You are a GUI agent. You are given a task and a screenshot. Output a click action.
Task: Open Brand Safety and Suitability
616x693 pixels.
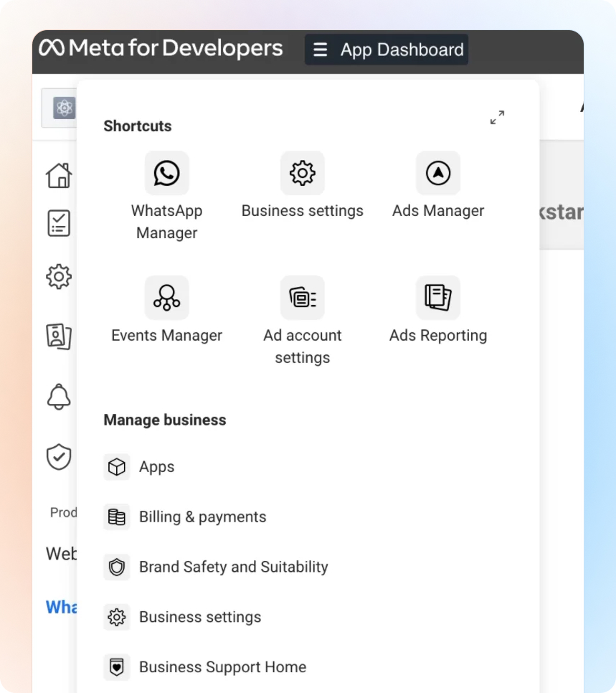pyautogui.click(x=233, y=567)
